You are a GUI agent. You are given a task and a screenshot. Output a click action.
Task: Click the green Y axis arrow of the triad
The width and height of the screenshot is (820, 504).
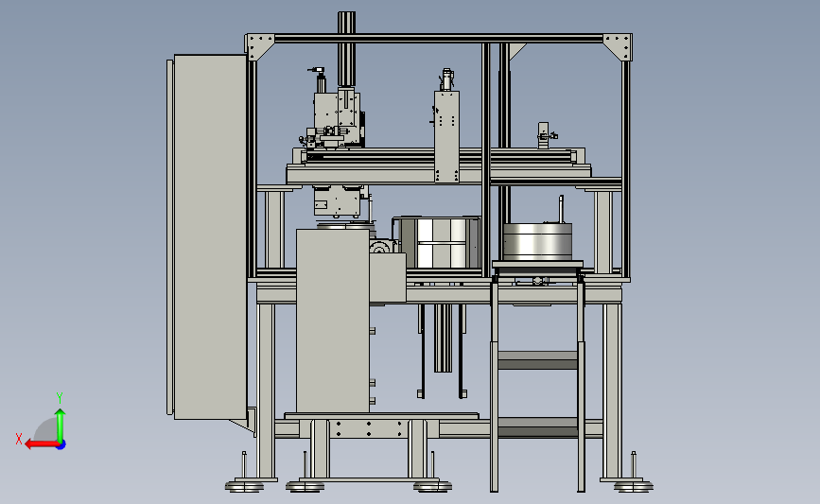click(61, 426)
